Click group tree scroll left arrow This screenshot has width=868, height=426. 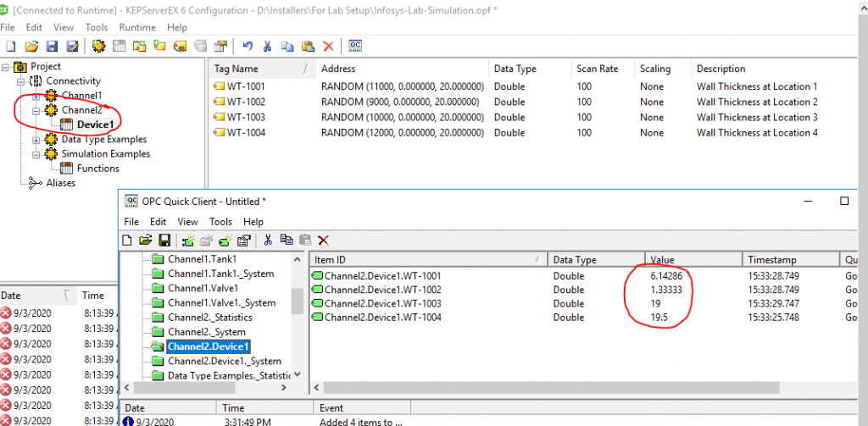coord(127,387)
